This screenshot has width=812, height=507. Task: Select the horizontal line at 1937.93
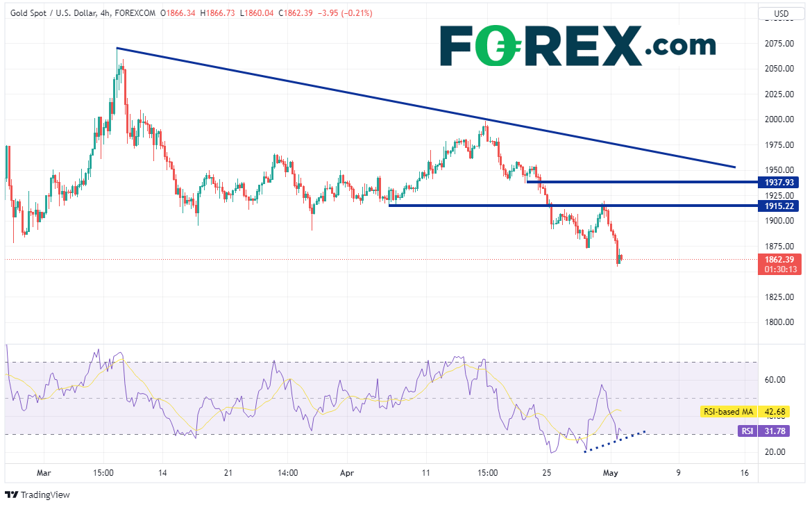[638, 182]
